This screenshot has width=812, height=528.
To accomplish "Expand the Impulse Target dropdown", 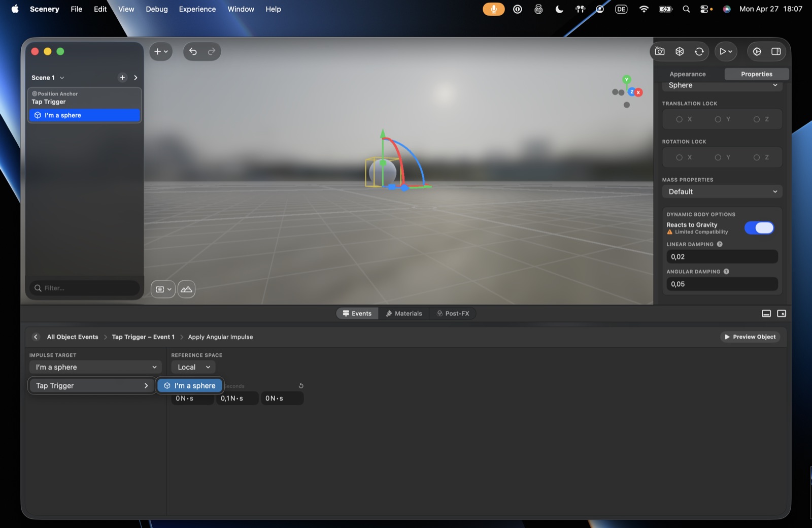I will (95, 367).
